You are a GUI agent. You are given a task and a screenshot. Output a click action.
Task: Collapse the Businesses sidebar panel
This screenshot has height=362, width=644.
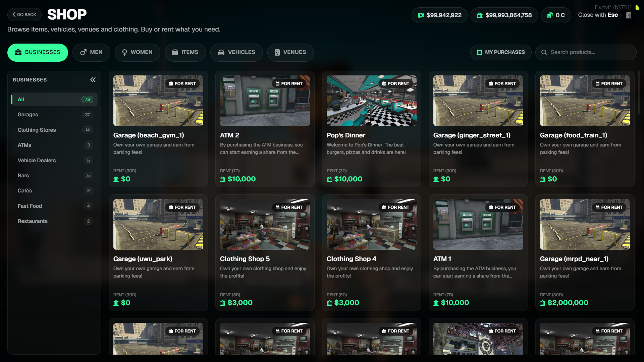pos(93,80)
